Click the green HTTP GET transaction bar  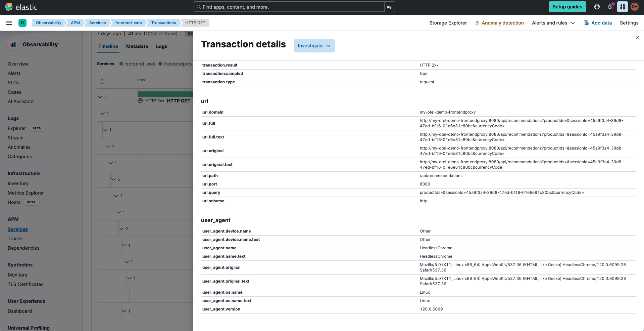point(165,94)
